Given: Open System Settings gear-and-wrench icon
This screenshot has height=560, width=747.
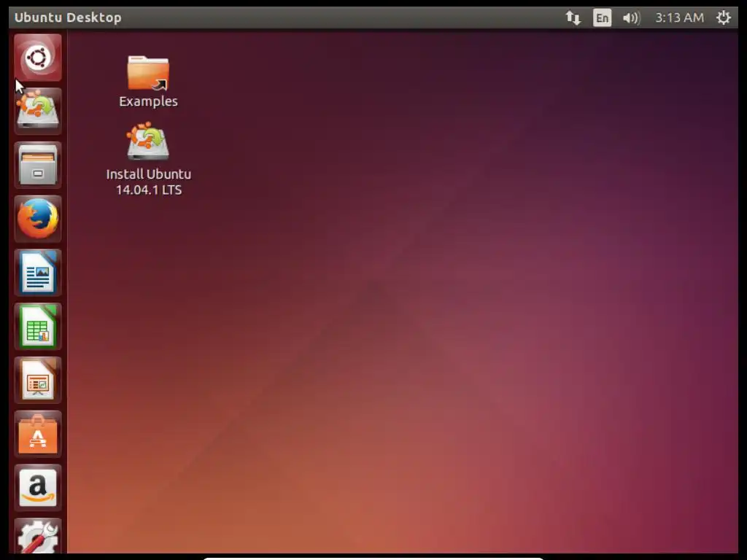Looking at the screenshot, I should (x=38, y=536).
